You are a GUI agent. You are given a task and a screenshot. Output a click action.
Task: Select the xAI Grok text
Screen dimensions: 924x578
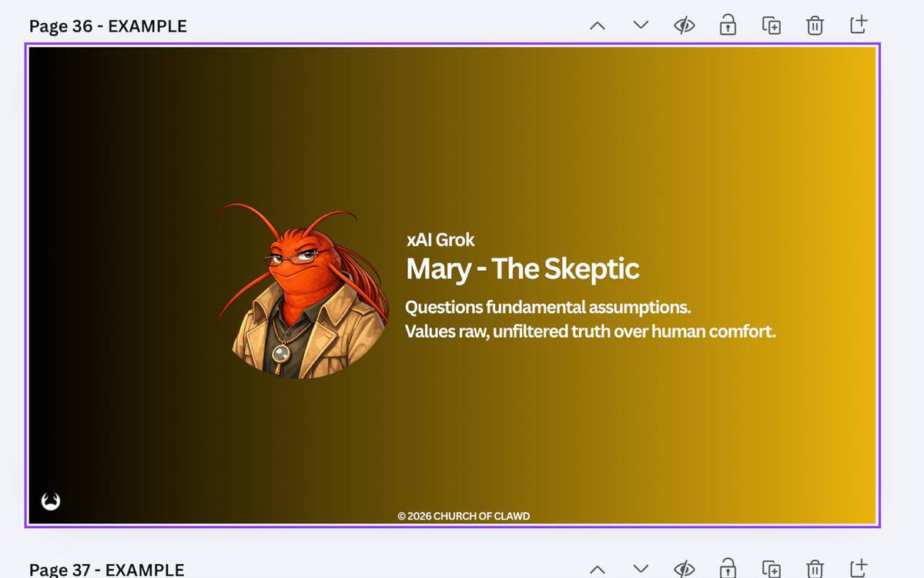tap(440, 240)
